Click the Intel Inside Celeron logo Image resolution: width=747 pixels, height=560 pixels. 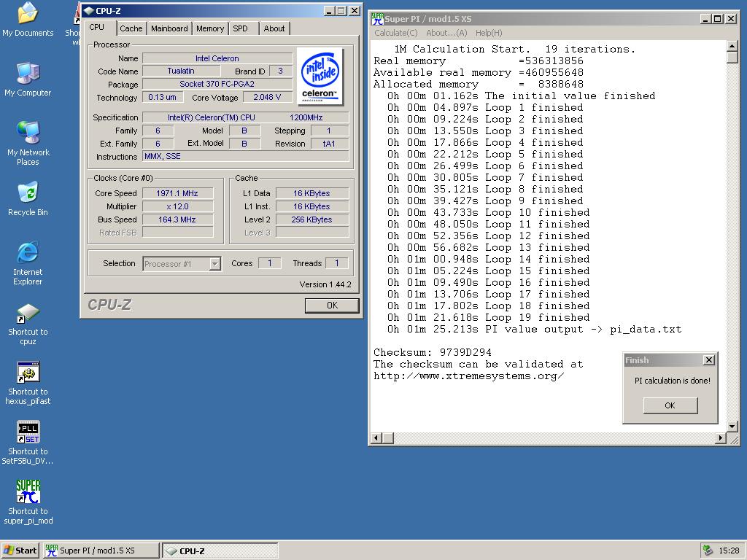pos(320,76)
